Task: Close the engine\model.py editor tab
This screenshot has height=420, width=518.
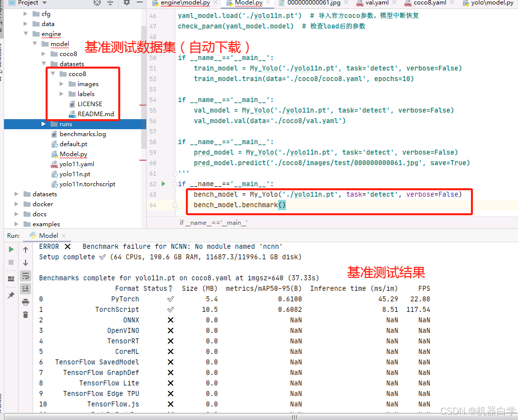Action: 215,3
